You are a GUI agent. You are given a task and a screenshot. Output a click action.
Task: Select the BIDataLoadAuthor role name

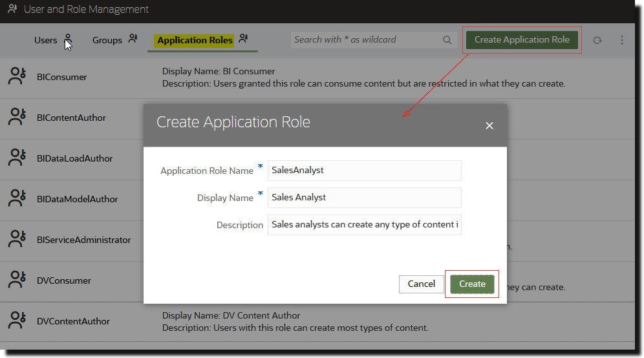[74, 158]
